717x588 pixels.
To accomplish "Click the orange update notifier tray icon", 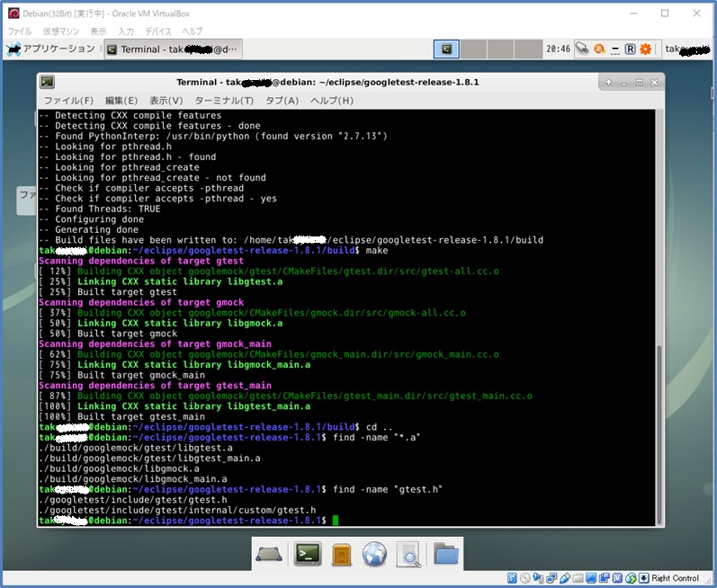I will click(599, 49).
